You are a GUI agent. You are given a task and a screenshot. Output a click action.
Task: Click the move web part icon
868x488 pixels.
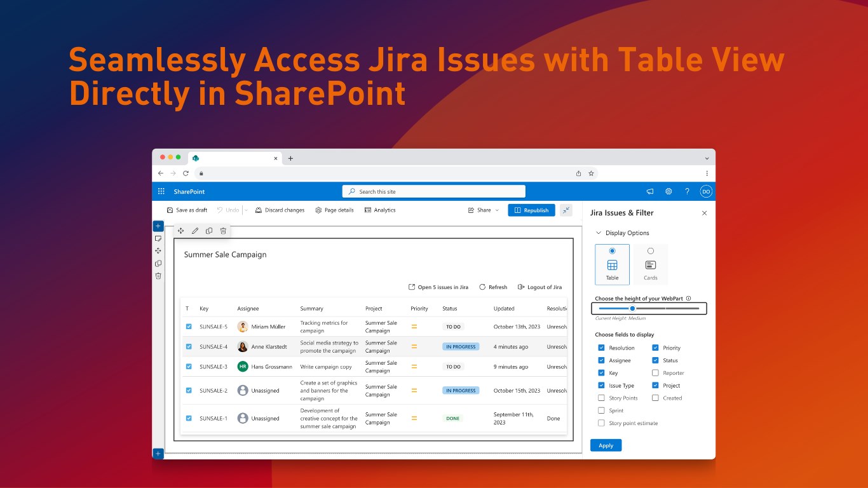pyautogui.click(x=181, y=231)
